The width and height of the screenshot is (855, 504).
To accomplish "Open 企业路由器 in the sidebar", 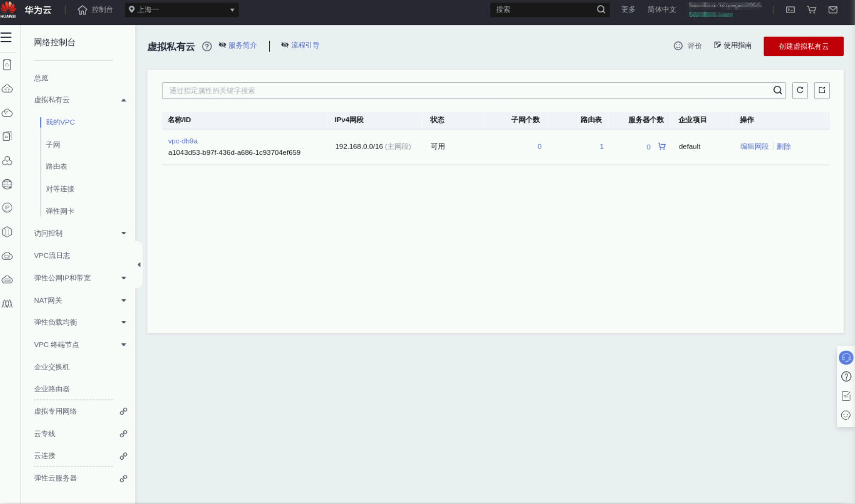I will point(52,389).
